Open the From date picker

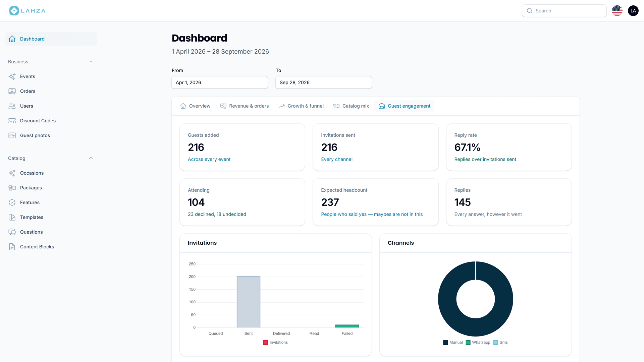(220, 82)
